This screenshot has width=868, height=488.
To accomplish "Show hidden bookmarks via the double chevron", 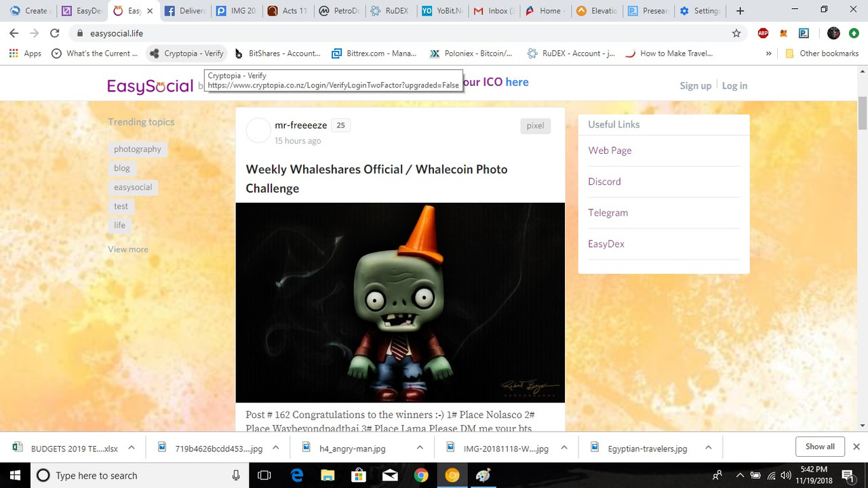I will click(768, 54).
